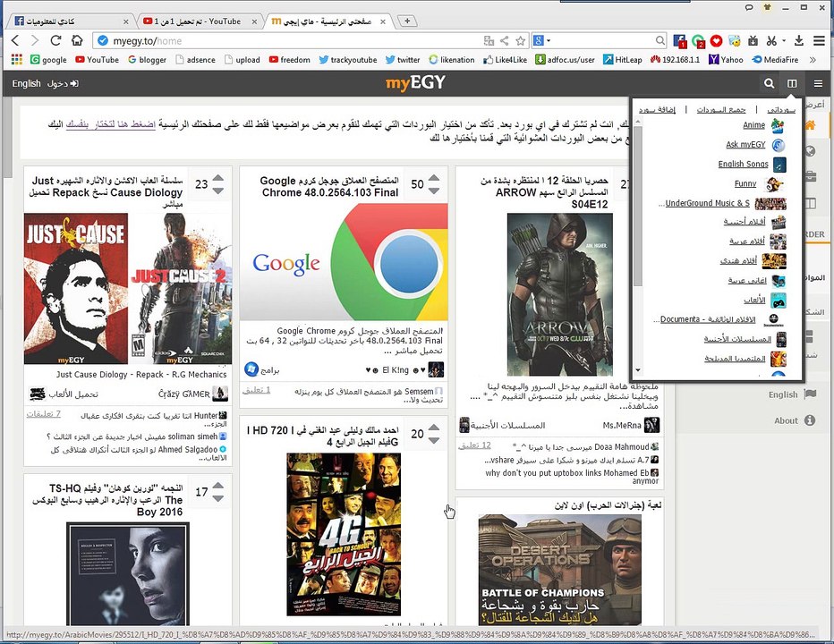Screen dimensions: 834x644
Task: Expand more bookmarks chevron
Action: (x=813, y=60)
